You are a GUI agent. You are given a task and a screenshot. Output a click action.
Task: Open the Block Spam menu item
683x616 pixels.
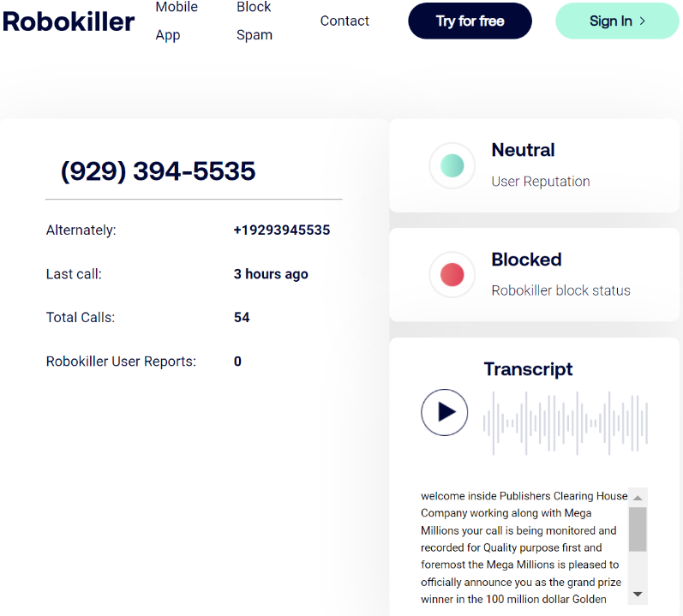(x=255, y=21)
